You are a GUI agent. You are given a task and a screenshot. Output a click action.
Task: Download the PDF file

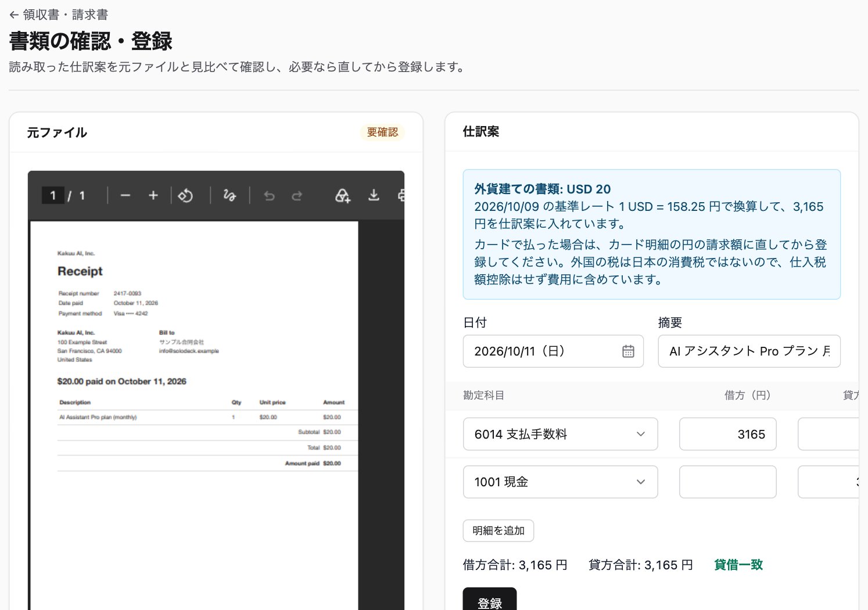[x=374, y=196]
